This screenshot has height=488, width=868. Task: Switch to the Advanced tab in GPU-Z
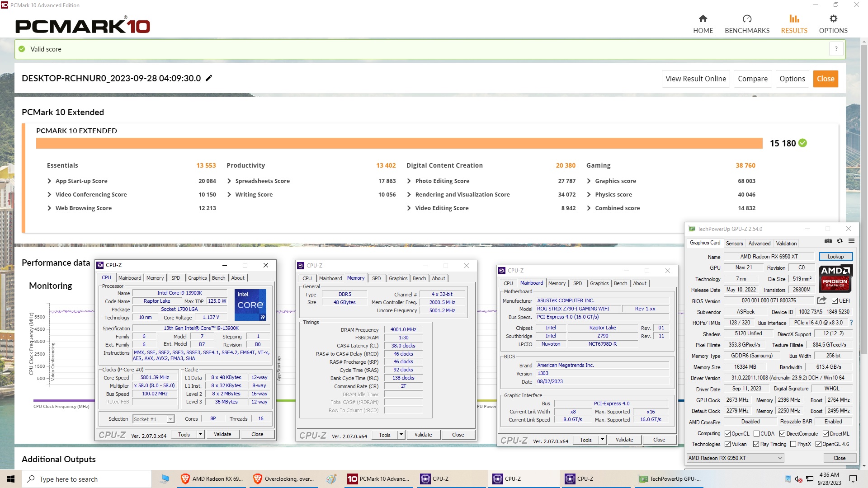pos(759,244)
